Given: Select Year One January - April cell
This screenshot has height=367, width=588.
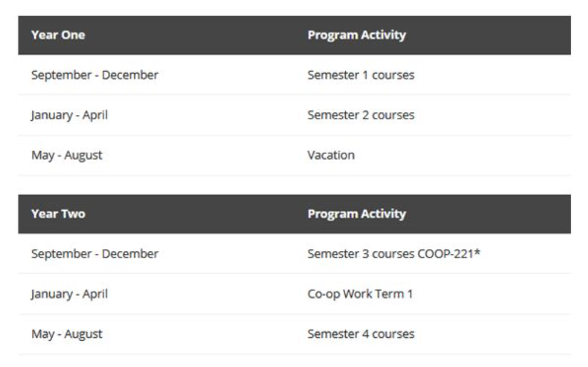Looking at the screenshot, I should coord(70,115).
